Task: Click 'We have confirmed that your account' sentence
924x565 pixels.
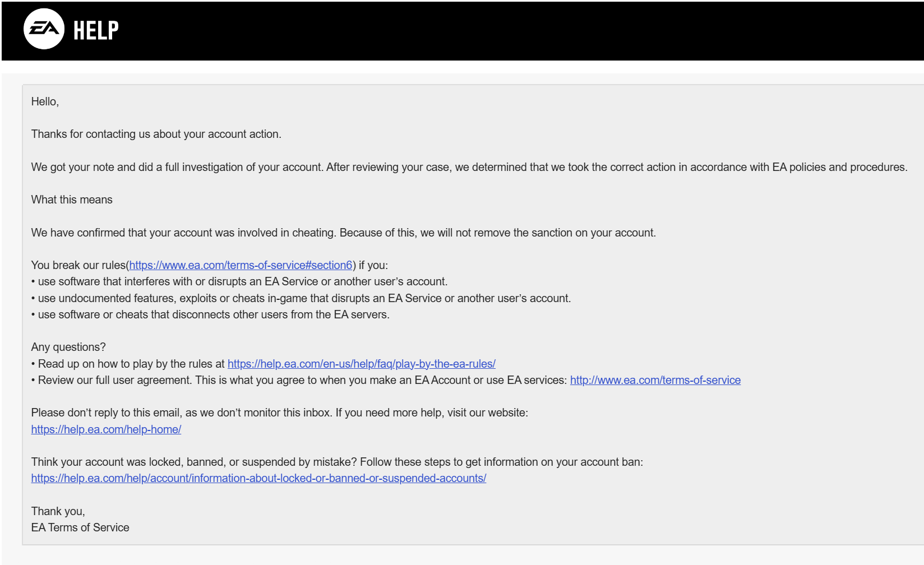Action: (x=344, y=233)
